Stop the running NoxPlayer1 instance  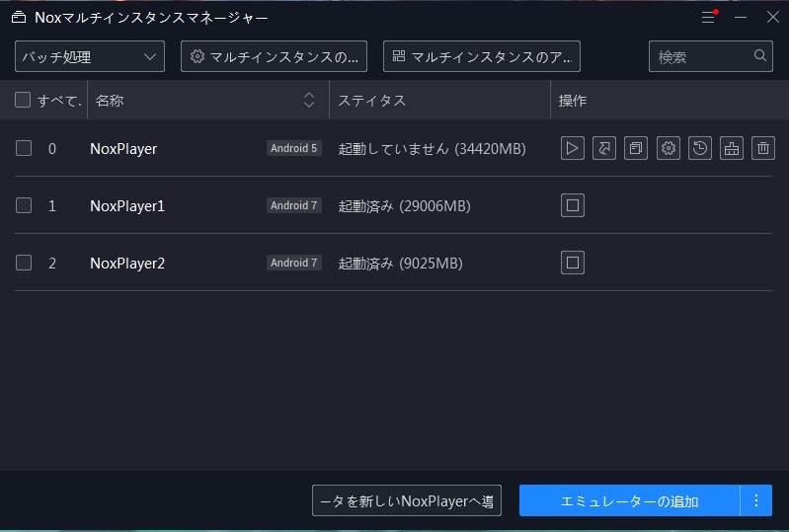pos(572,205)
